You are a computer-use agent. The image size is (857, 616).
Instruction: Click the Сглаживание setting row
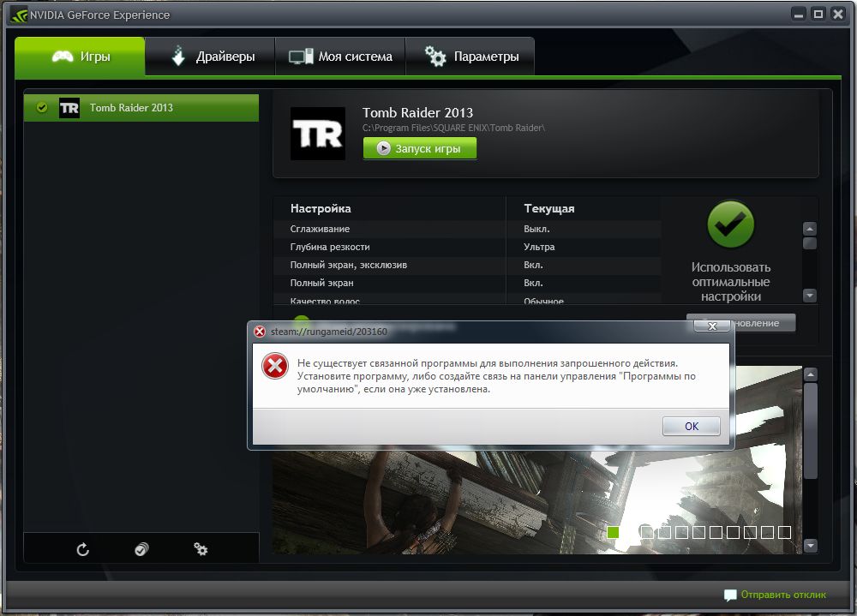click(x=467, y=229)
